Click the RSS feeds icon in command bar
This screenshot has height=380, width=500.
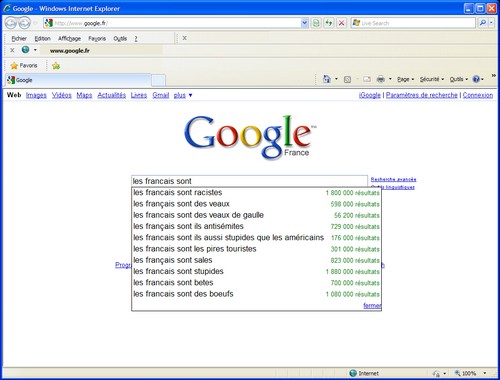click(x=347, y=79)
